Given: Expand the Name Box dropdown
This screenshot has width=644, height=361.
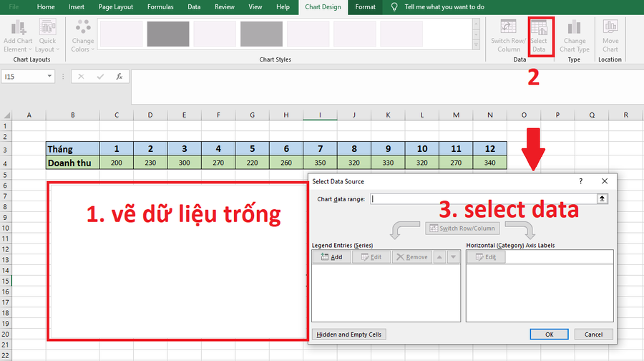Looking at the screenshot, I should pyautogui.click(x=49, y=76).
